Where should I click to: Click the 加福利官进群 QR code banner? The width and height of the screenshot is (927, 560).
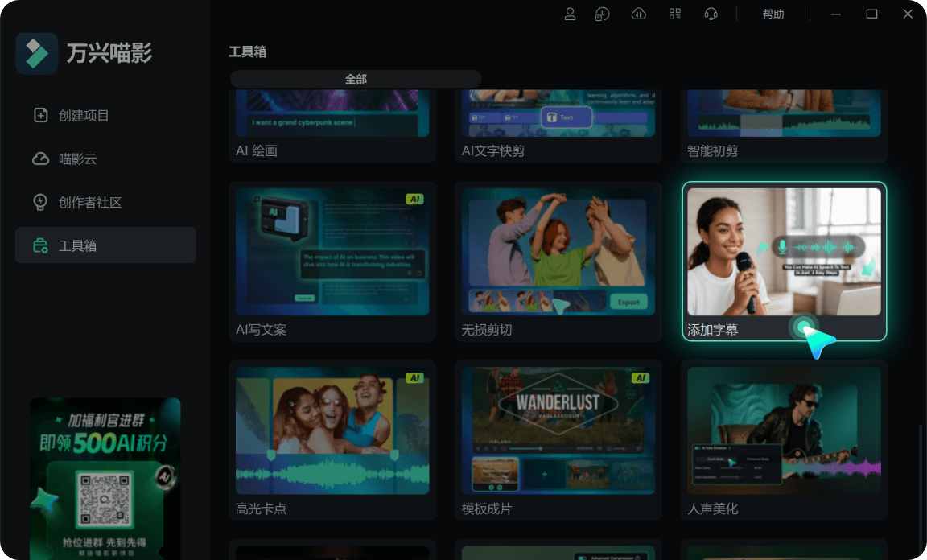pos(105,479)
